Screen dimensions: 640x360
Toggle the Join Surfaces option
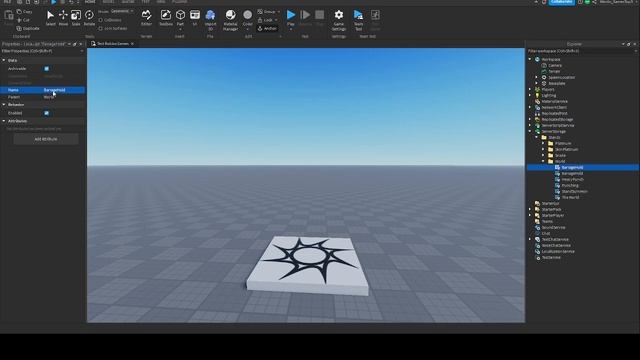[113, 29]
